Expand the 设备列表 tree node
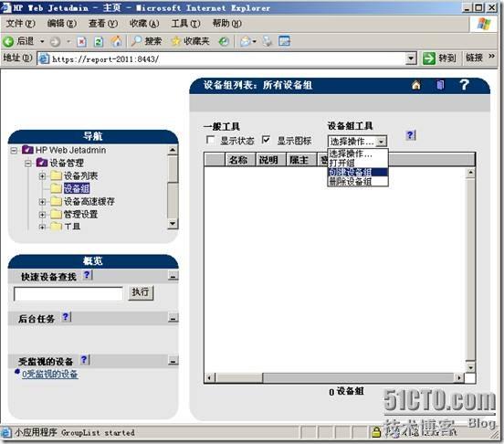Image resolution: width=504 pixels, height=444 pixels. pos(42,176)
